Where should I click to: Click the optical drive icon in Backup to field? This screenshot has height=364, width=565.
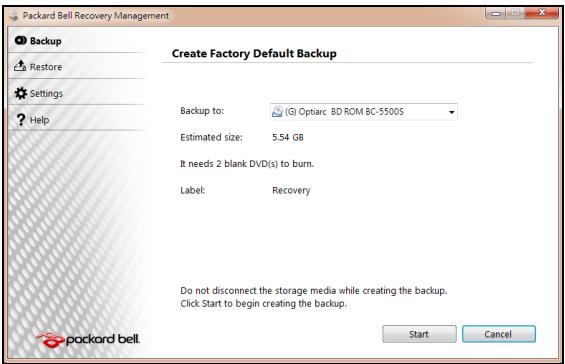(277, 112)
